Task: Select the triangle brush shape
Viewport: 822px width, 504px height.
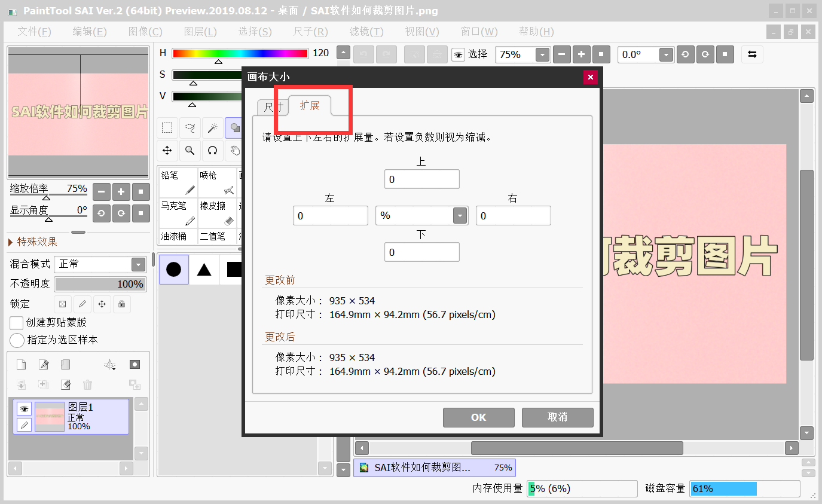Action: pos(204,270)
